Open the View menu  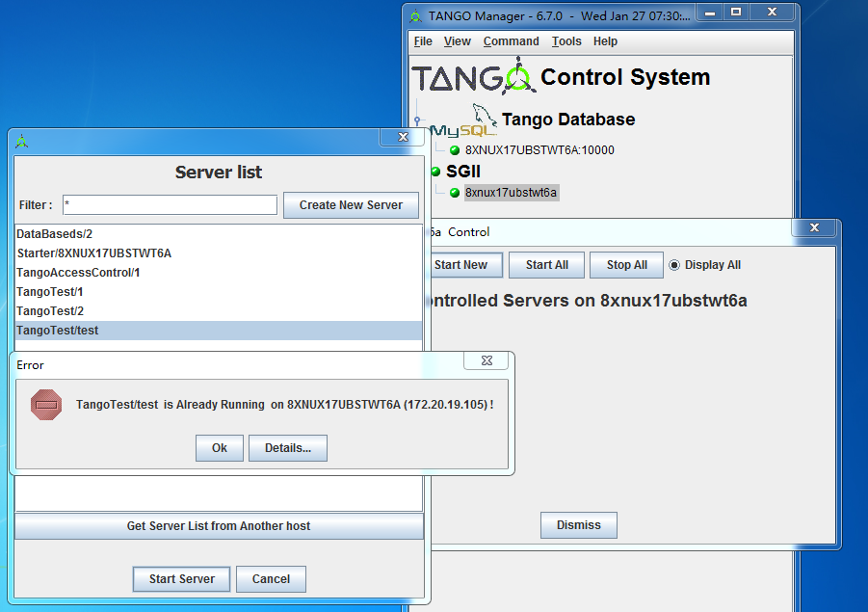click(458, 41)
